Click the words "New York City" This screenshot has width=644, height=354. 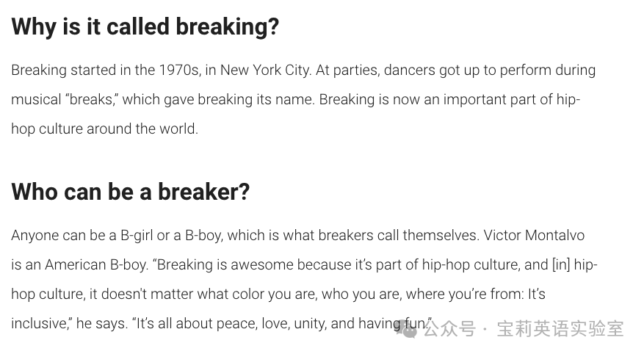(265, 71)
